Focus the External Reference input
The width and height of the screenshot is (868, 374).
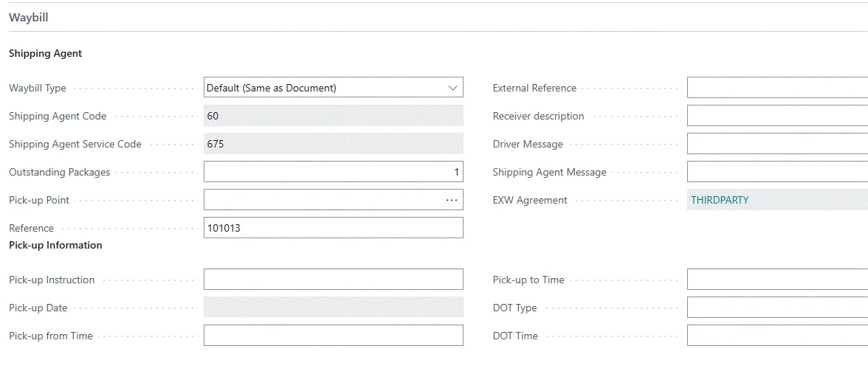[776, 88]
